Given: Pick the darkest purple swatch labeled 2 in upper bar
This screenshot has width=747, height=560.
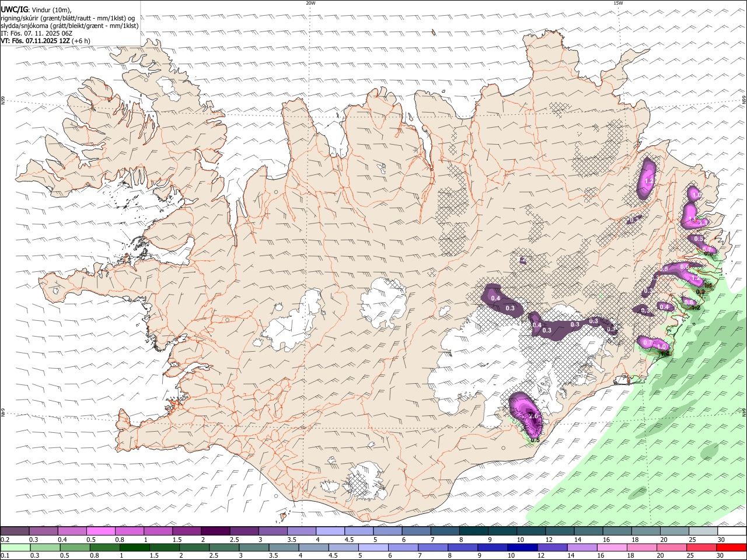Looking at the screenshot, I should click(215, 531).
